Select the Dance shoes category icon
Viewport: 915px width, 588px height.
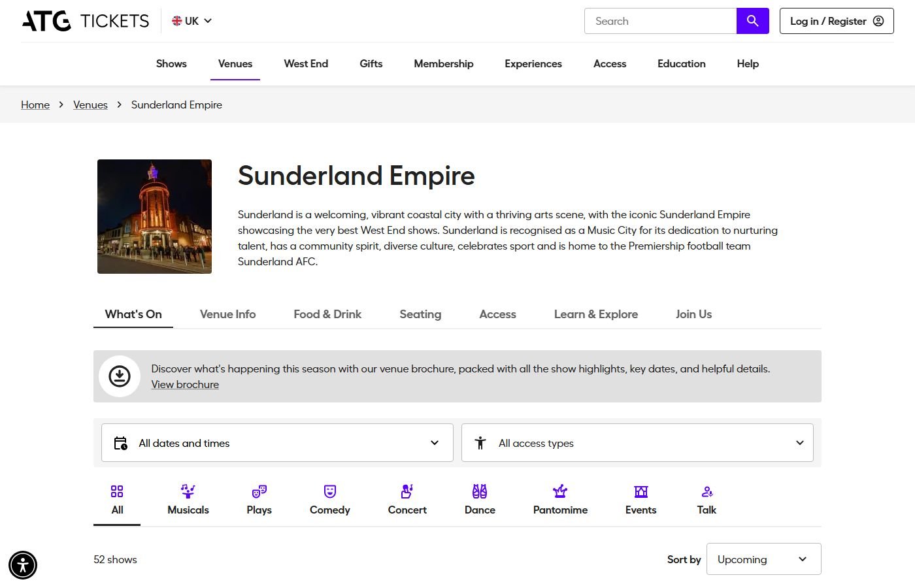pyautogui.click(x=480, y=491)
